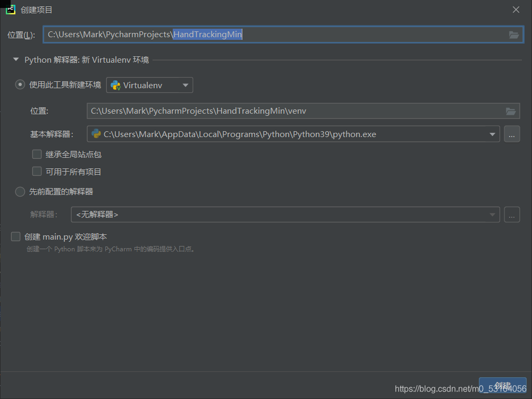The image size is (532, 399).
Task: Open base interpreter dropdown arrow
Action: [492, 134]
